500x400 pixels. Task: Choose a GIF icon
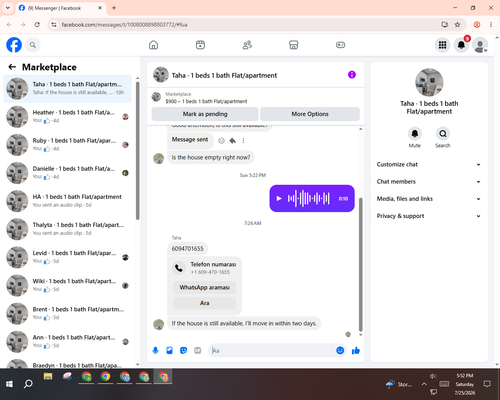tap(198, 350)
